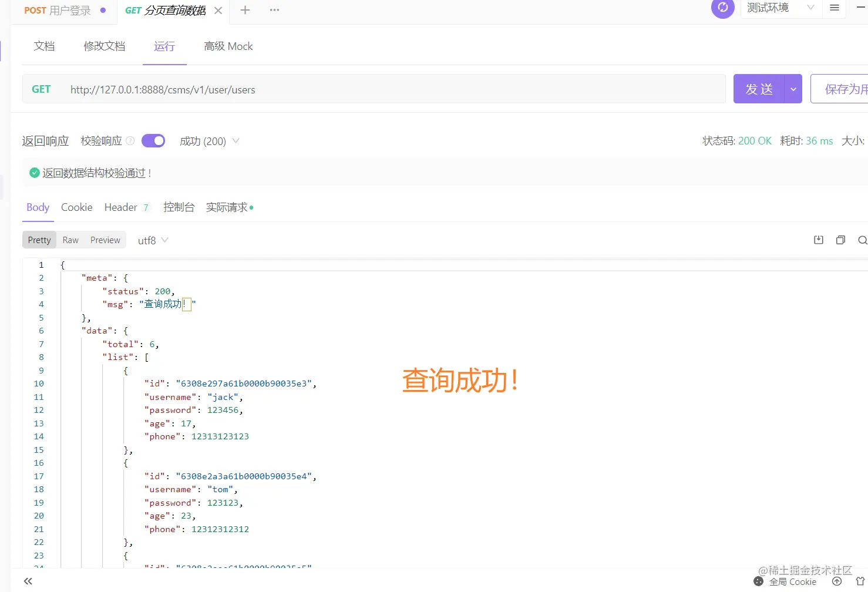Save the response body using the download icon
Image resolution: width=868 pixels, height=592 pixels.
819,240
